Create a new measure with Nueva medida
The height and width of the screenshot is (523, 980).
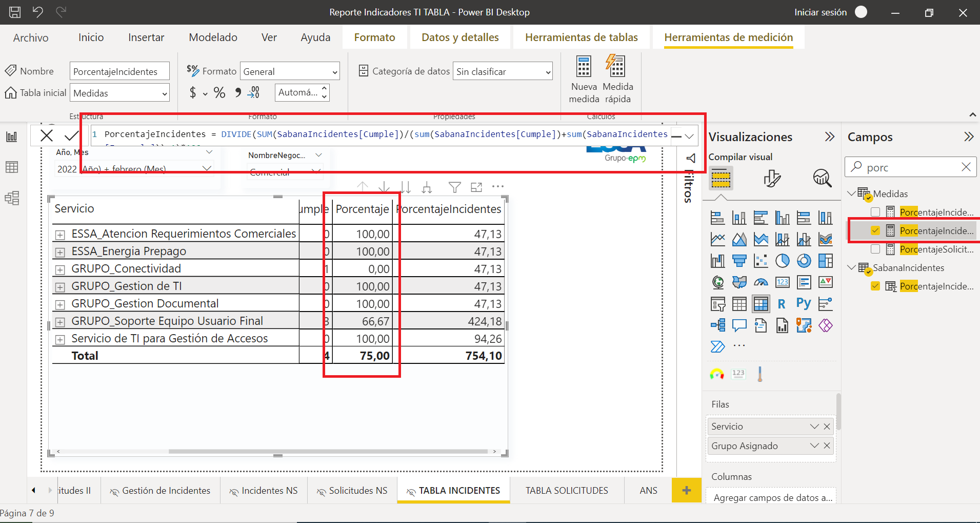[x=584, y=79]
